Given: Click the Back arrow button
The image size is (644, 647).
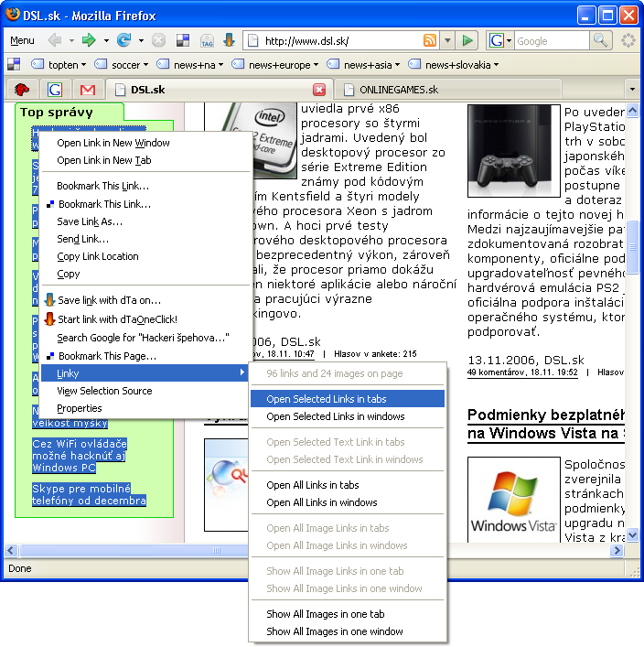Looking at the screenshot, I should point(55,40).
